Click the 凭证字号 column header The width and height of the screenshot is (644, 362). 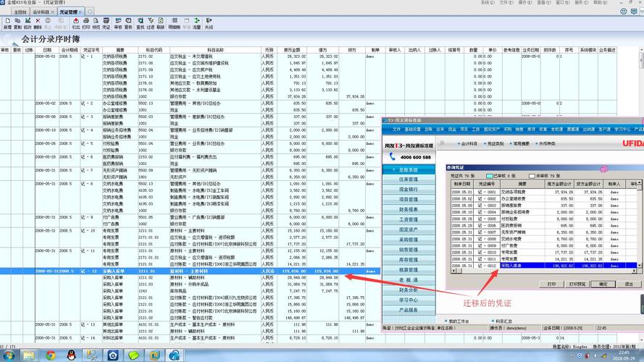click(x=91, y=50)
